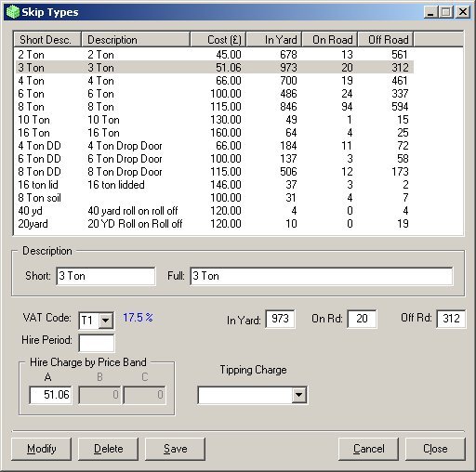
Task: Minimize the Skip Types window
Action: pyautogui.click(x=430, y=12)
